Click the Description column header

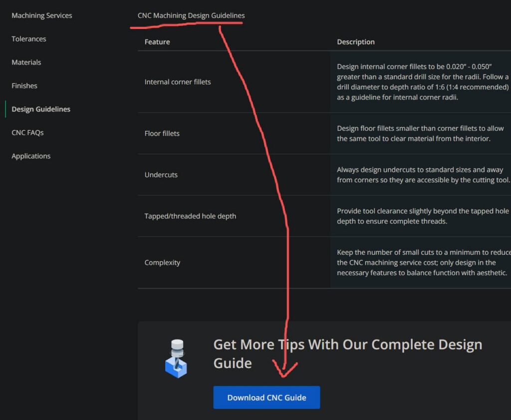[355, 42]
